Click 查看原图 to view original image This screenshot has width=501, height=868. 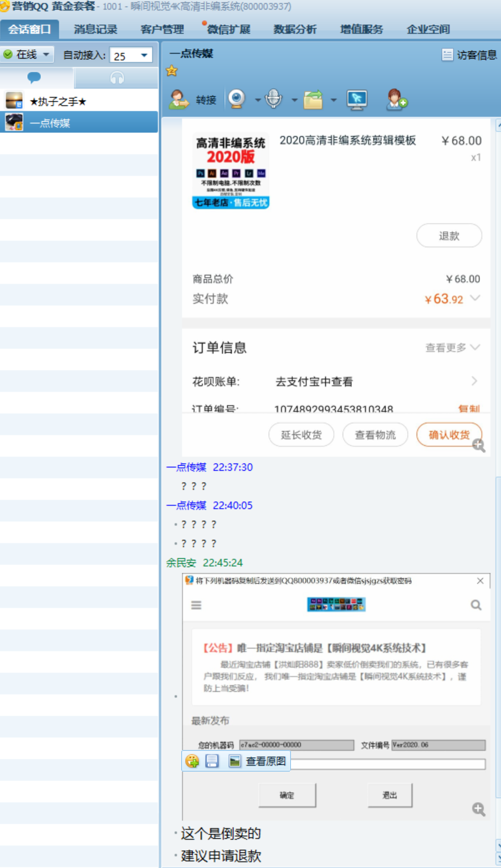click(x=258, y=761)
